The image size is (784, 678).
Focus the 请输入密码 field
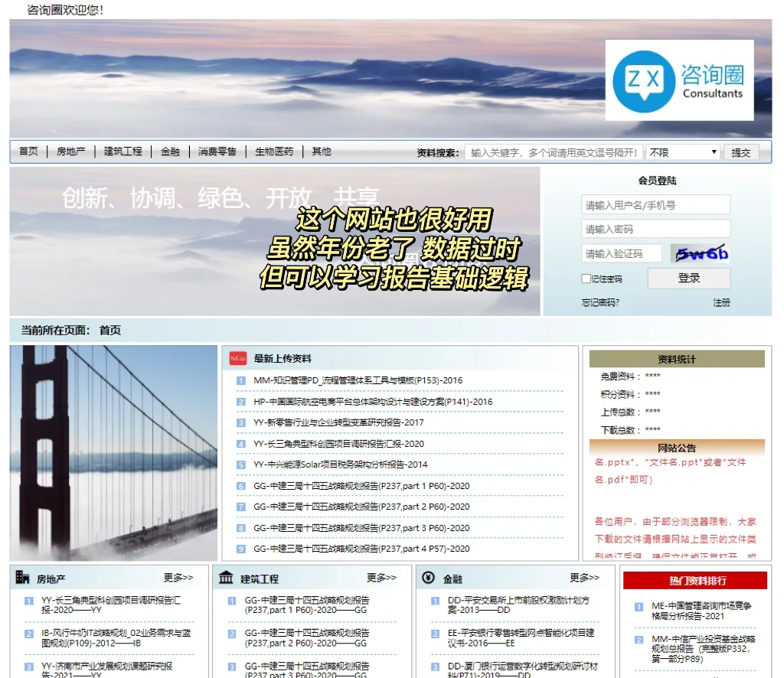pyautogui.click(x=655, y=229)
